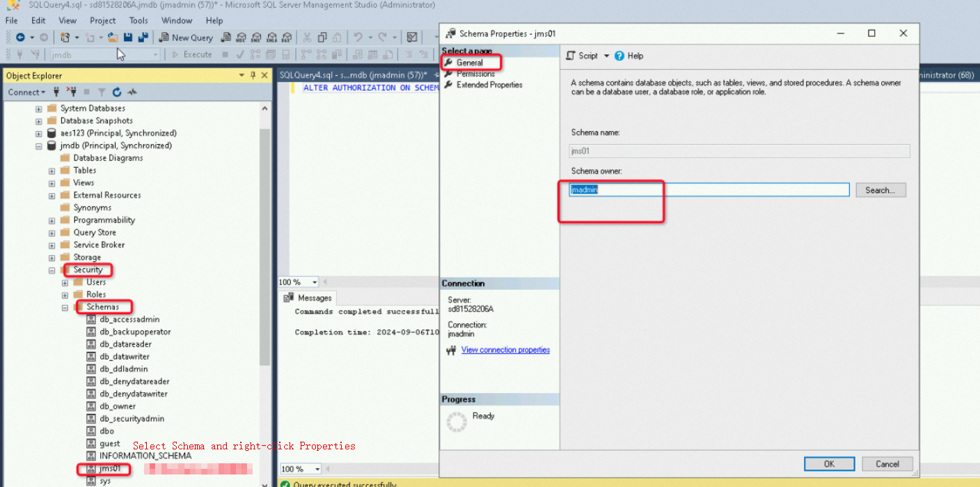
Task: Open the Help menu in menu bar
Action: (x=214, y=20)
